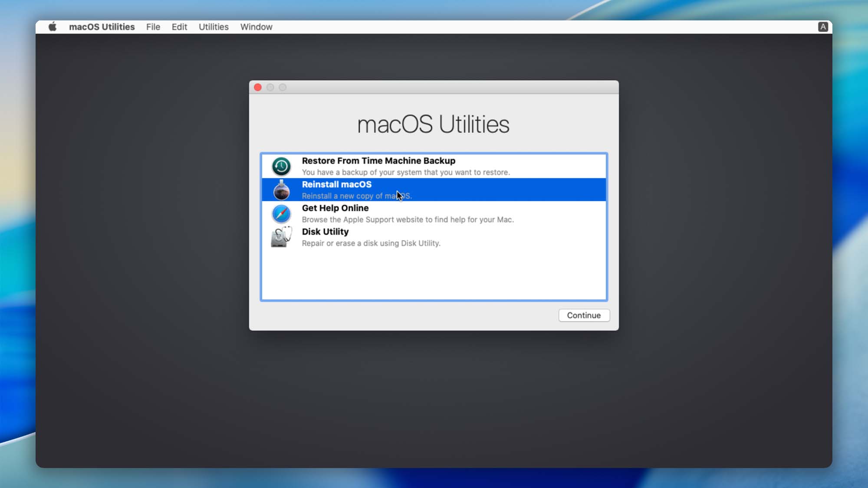The width and height of the screenshot is (868, 488).
Task: Open the Window menu
Action: (256, 27)
